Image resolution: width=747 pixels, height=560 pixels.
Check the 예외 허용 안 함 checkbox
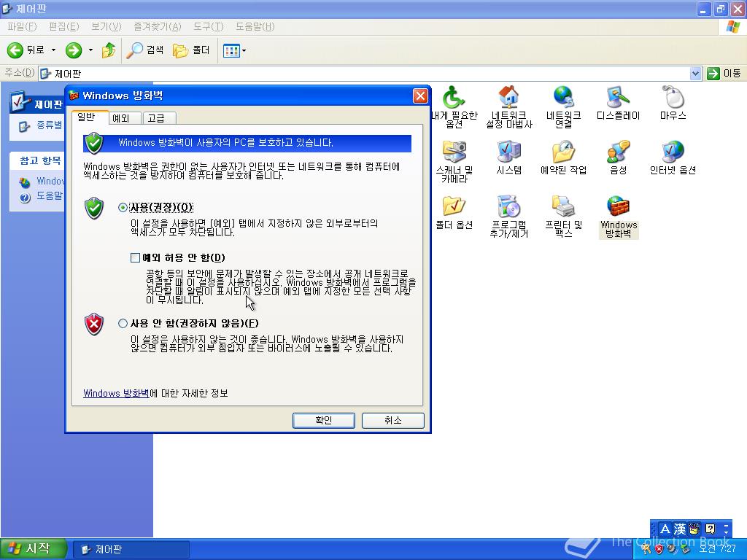[x=135, y=257]
